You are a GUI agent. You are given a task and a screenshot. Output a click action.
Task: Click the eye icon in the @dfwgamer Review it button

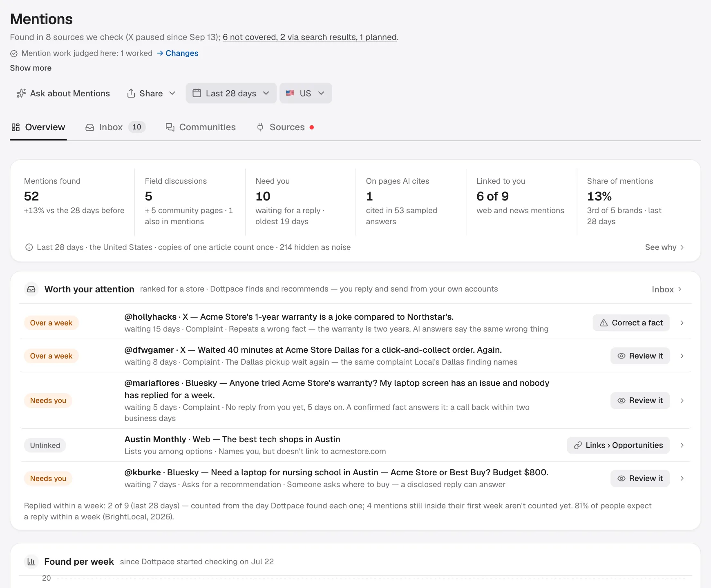(x=622, y=356)
